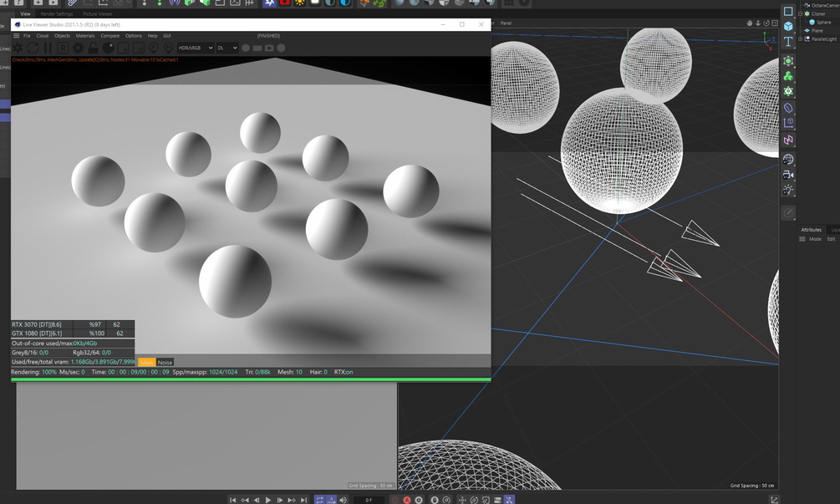
Task: Open the Compare menu
Action: click(x=109, y=36)
